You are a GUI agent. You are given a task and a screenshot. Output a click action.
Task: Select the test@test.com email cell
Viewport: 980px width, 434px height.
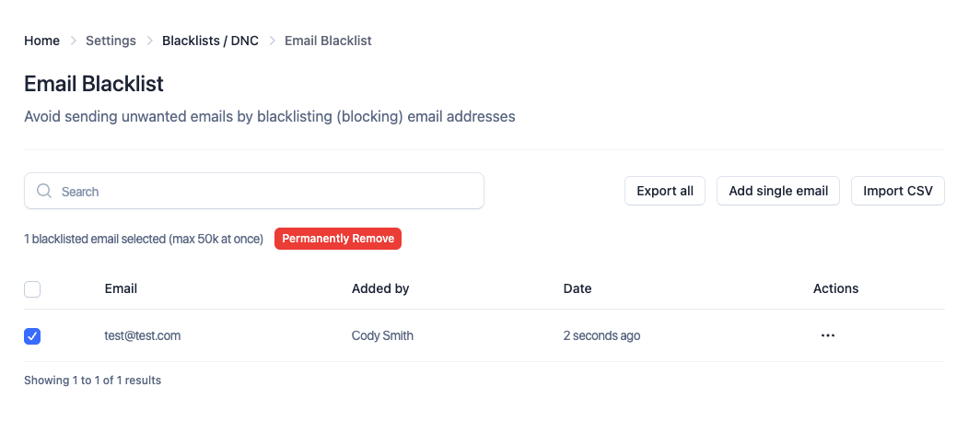(x=143, y=335)
